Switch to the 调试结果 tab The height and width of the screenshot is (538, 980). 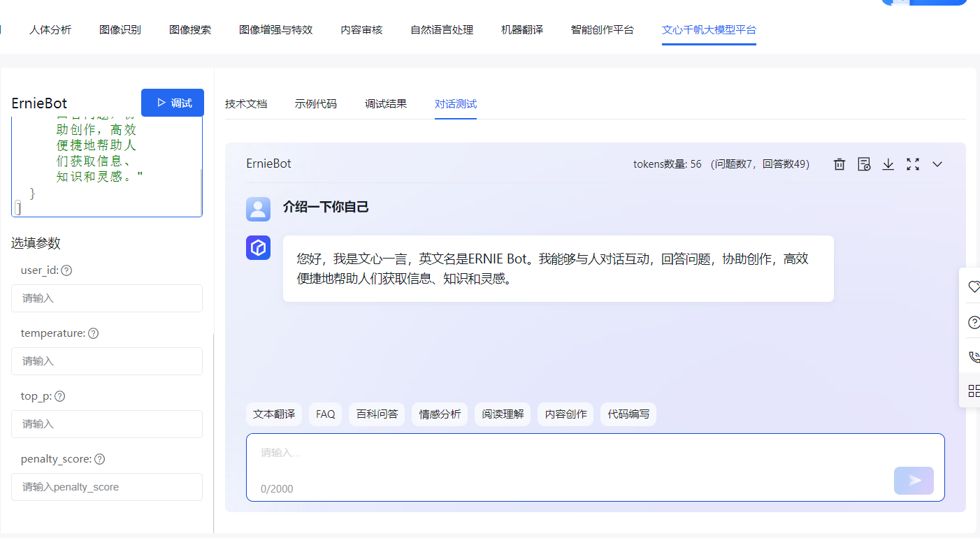click(386, 104)
